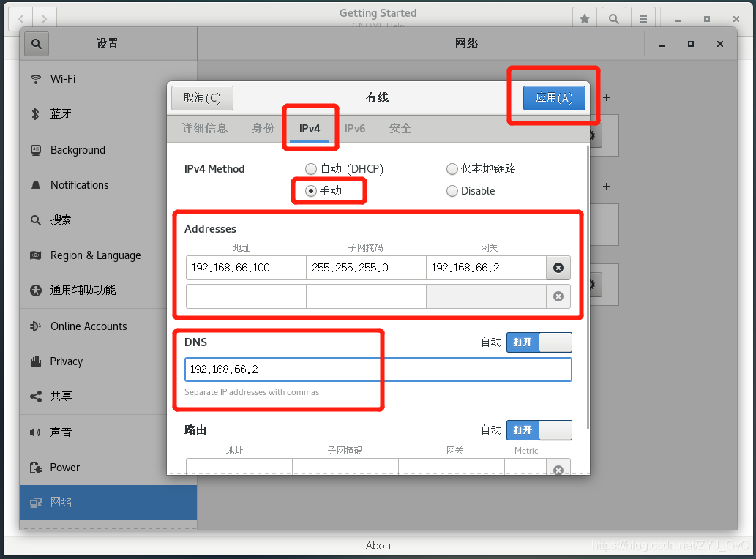Click the address field 192.168.66.100
The width and height of the screenshot is (756, 559).
[x=246, y=268]
